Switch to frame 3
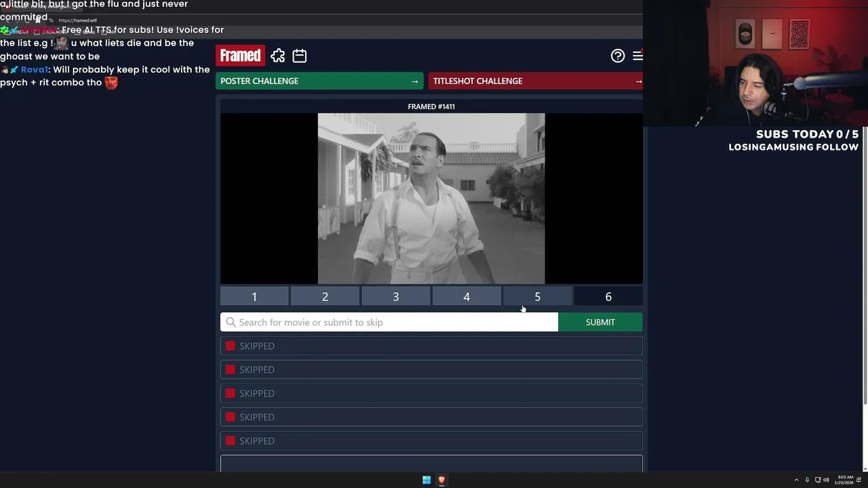 (396, 296)
